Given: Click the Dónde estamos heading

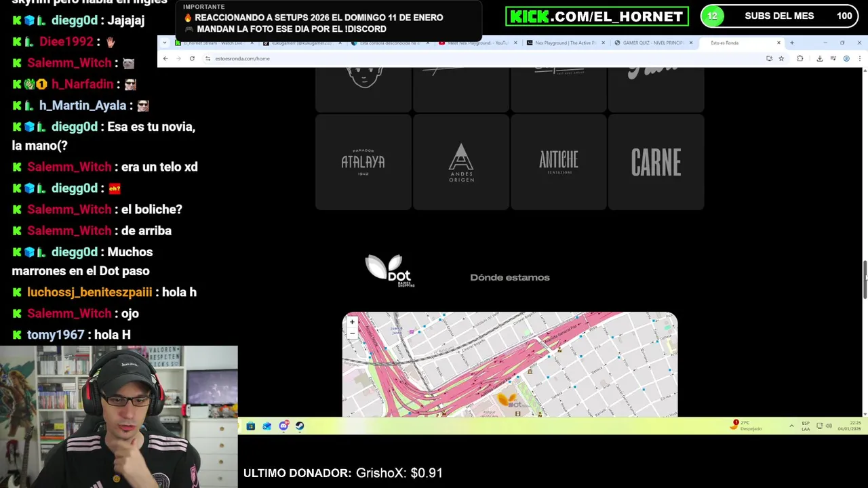Looking at the screenshot, I should click(510, 277).
